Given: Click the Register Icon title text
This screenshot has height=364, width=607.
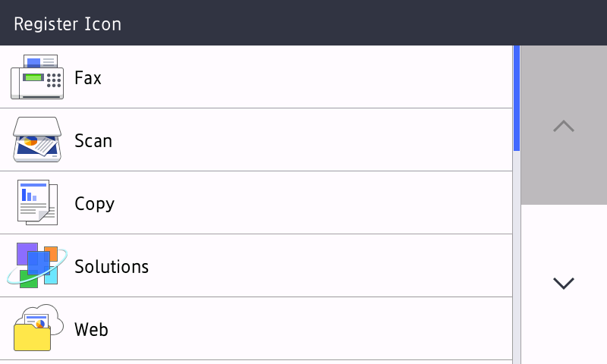Looking at the screenshot, I should 68,24.
